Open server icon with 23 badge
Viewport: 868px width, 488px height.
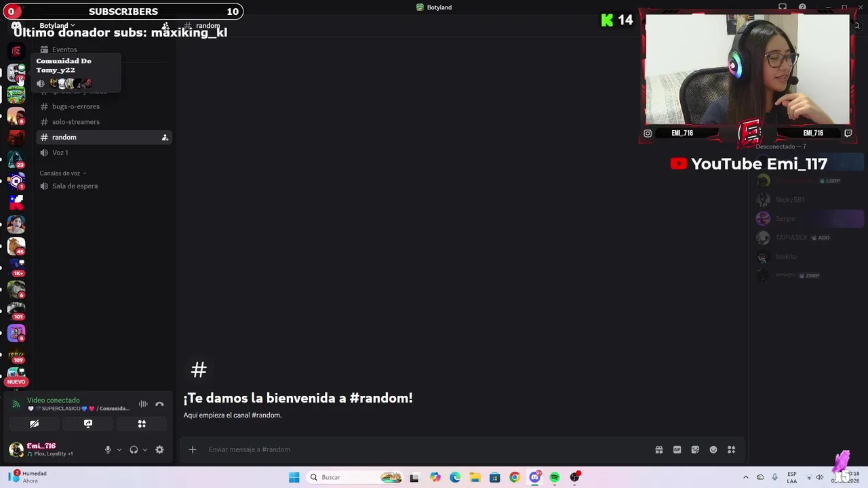click(16, 160)
